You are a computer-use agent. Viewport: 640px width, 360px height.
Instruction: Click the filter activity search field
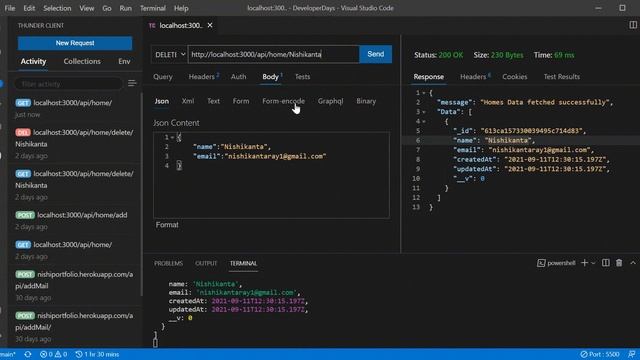[x=68, y=84]
